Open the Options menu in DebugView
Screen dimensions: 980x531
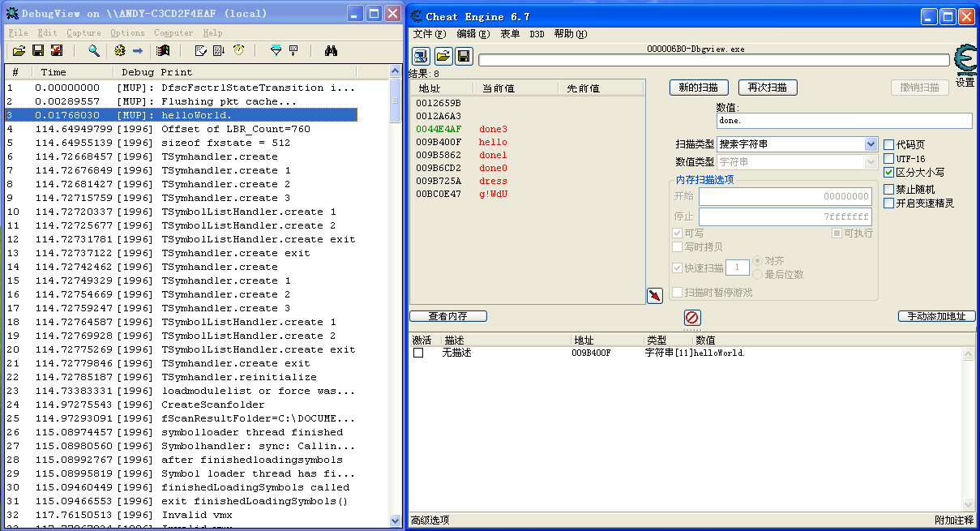(127, 32)
